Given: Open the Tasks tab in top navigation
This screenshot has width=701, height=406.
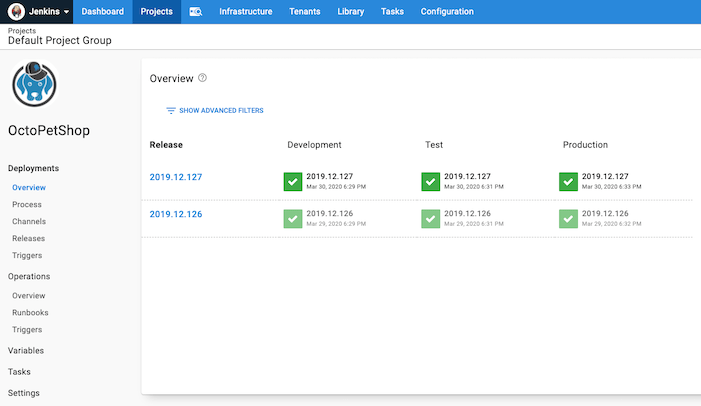Looking at the screenshot, I should pos(392,12).
